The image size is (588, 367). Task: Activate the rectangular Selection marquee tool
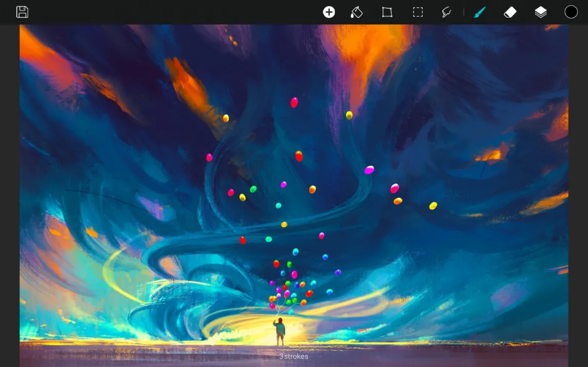pyautogui.click(x=418, y=12)
